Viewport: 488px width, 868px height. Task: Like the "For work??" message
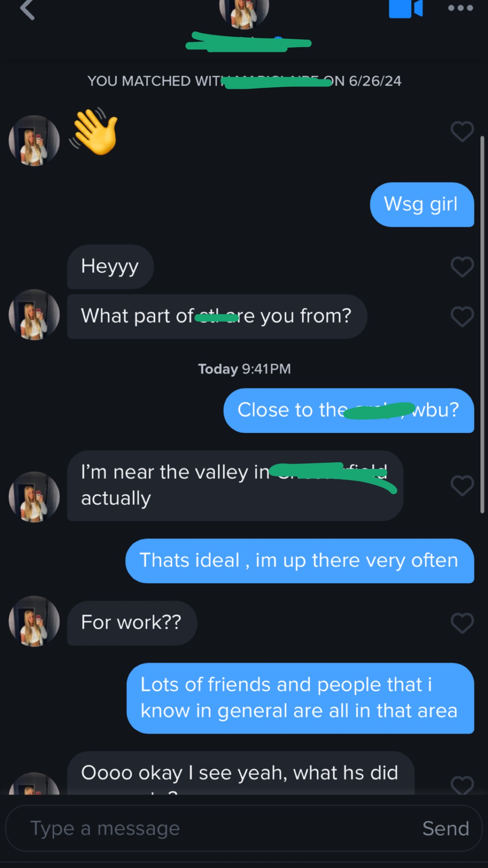(462, 623)
